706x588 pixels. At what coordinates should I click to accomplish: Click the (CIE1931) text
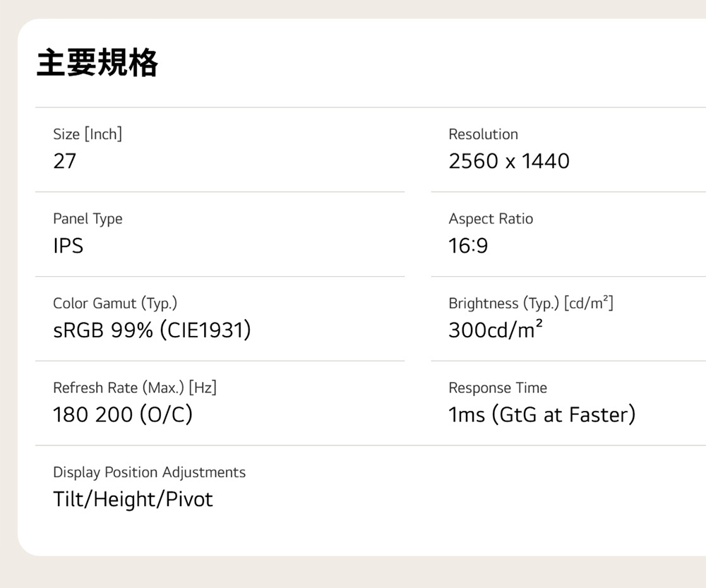click(x=205, y=330)
